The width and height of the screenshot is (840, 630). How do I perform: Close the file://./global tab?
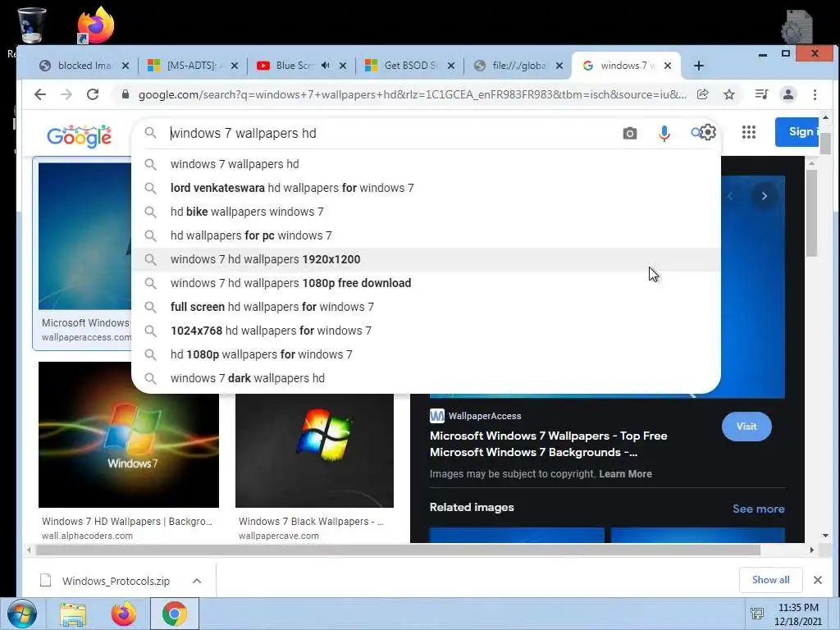(559, 66)
